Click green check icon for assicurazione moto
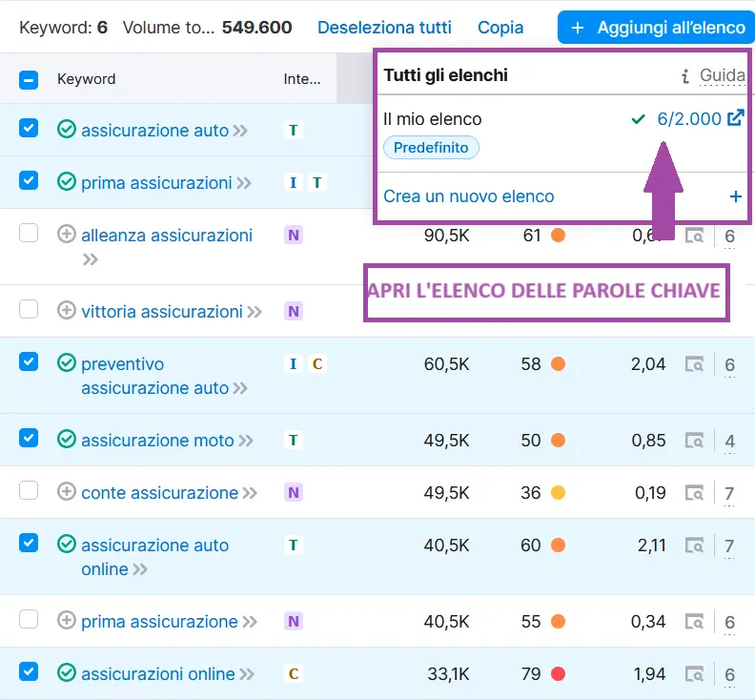The image size is (755, 700). pyautogui.click(x=67, y=440)
